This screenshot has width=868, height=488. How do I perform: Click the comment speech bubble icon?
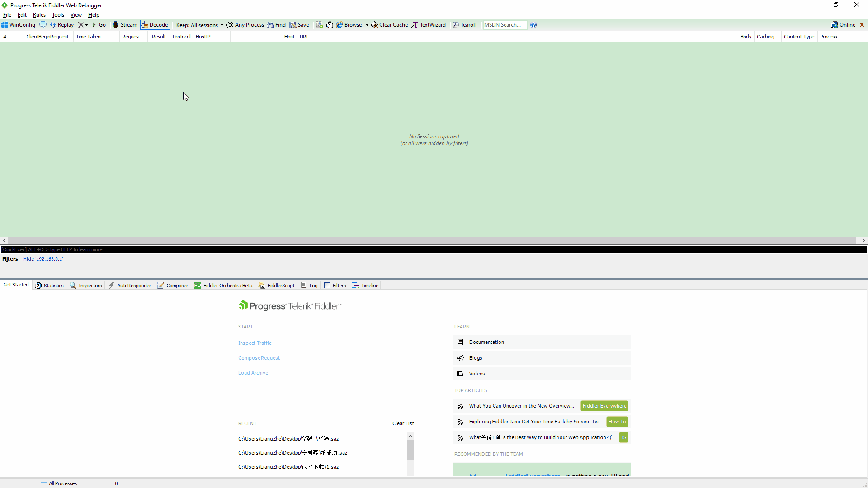tap(43, 25)
